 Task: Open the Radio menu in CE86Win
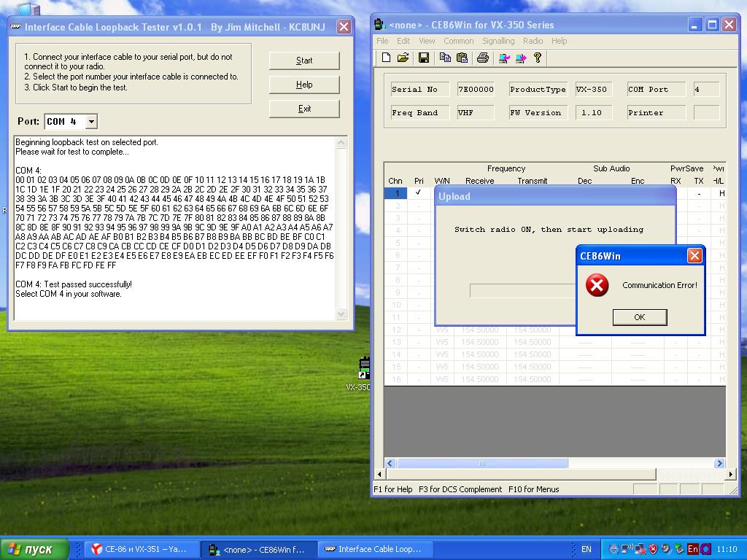[533, 41]
